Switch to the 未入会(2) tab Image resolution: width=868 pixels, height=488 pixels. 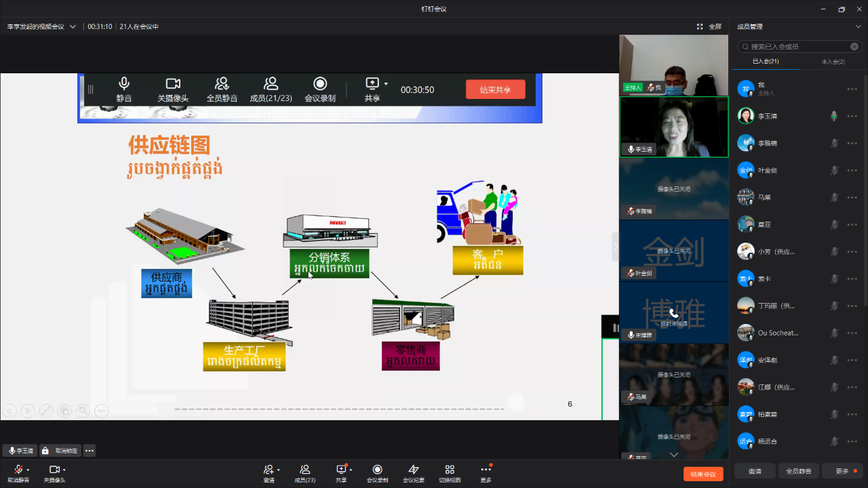833,62
